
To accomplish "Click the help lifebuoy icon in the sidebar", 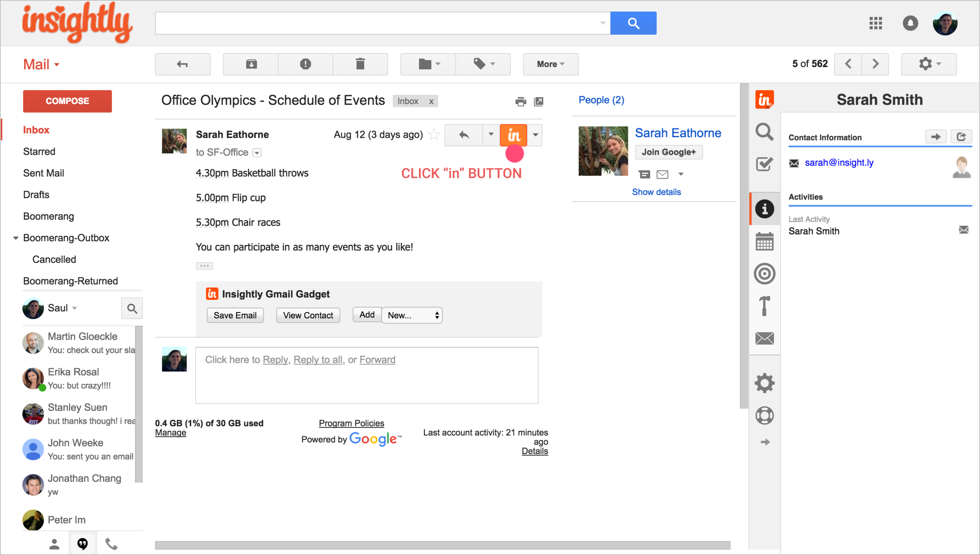I will point(764,416).
